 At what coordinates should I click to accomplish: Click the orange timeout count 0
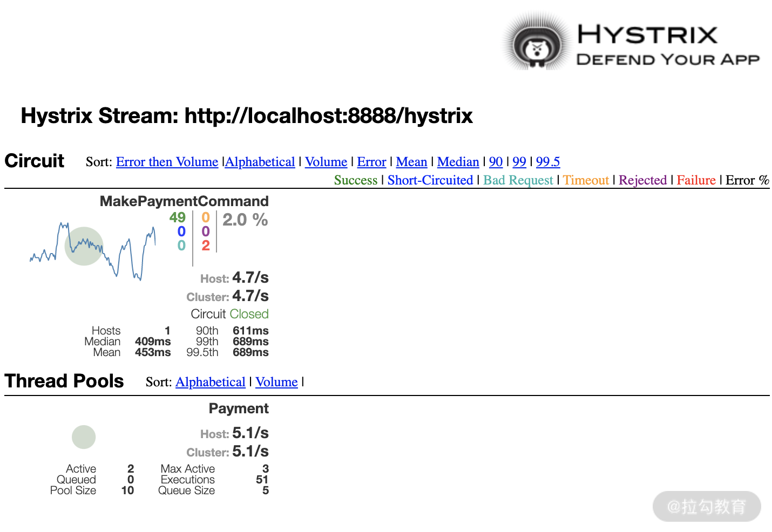click(x=206, y=217)
